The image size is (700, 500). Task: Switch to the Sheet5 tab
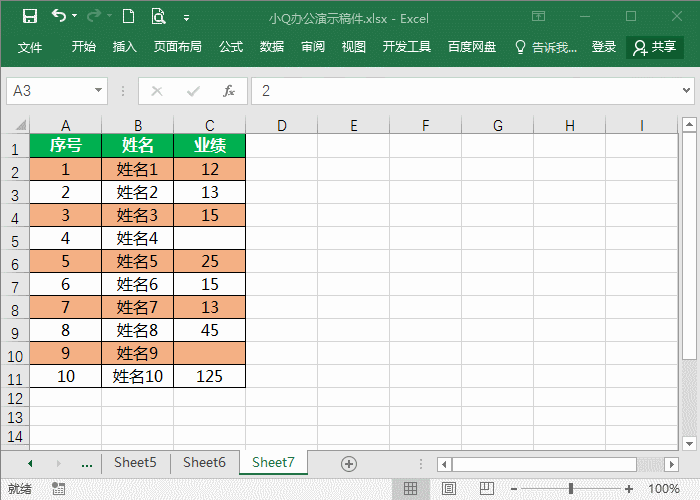pos(135,462)
